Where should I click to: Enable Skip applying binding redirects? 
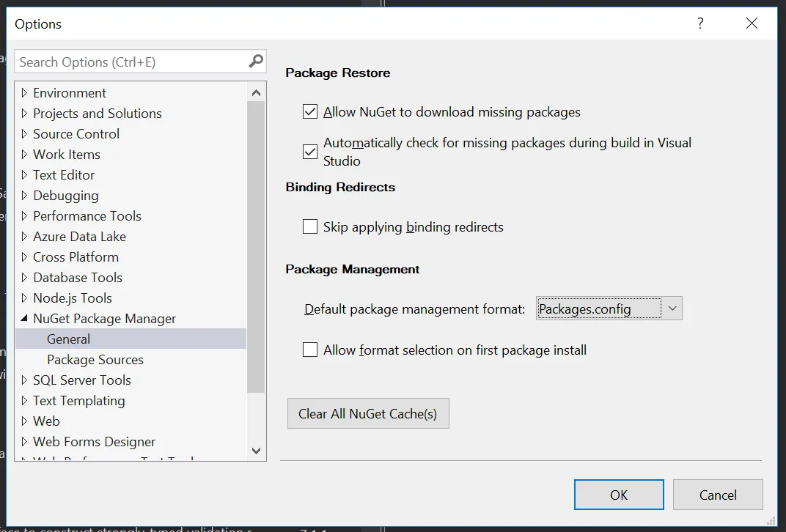tap(310, 226)
